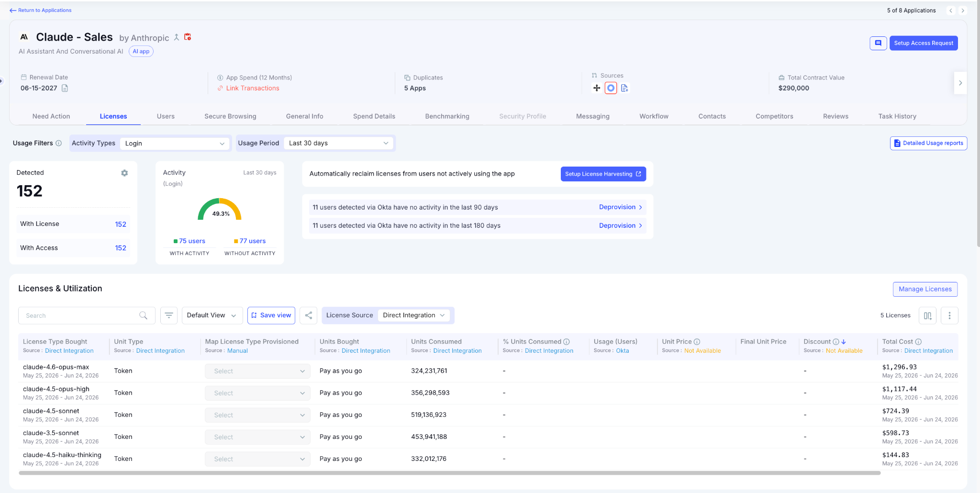Open the Select dropdown for claude-4.6-opus-max
This screenshot has width=980, height=493.
(257, 371)
